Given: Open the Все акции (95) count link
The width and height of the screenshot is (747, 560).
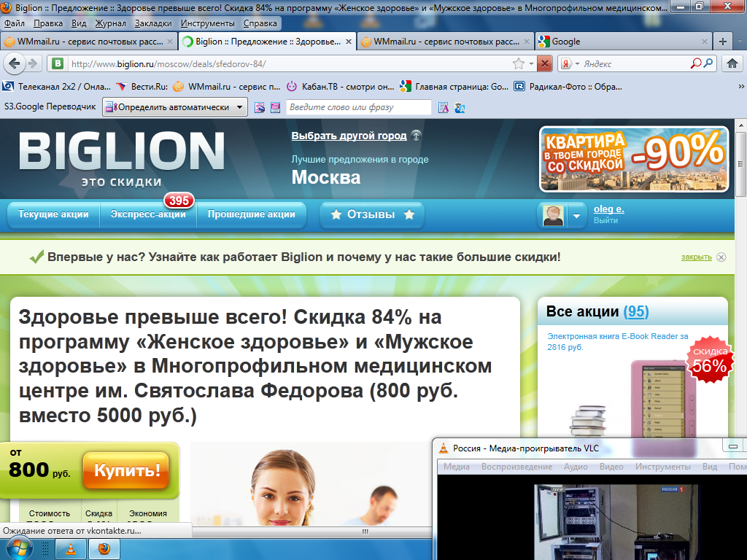Looking at the screenshot, I should 636,312.
